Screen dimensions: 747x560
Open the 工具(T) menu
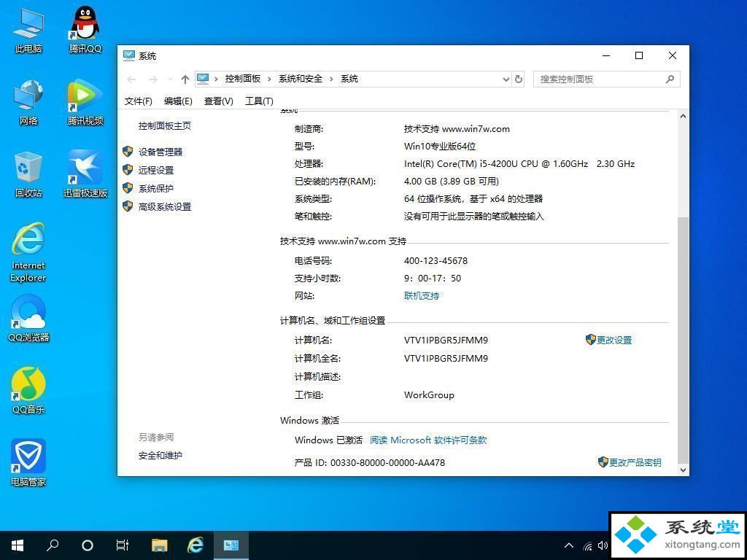click(x=259, y=101)
